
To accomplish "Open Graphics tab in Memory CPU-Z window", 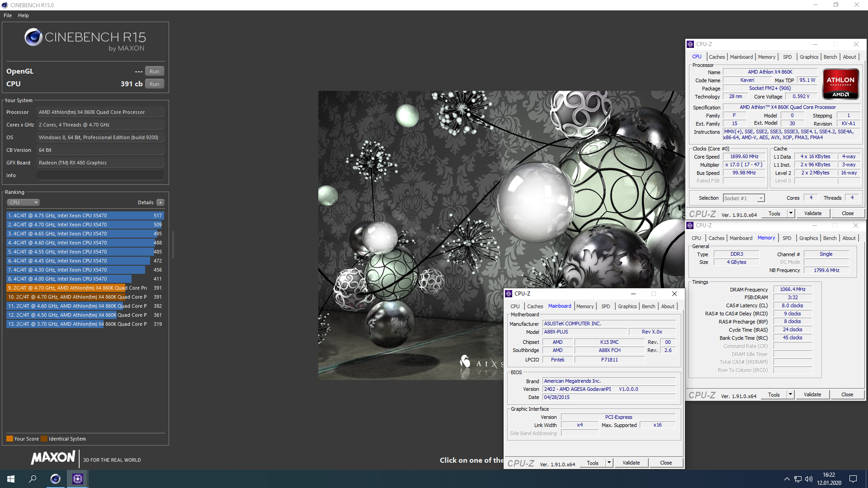I will (x=808, y=238).
